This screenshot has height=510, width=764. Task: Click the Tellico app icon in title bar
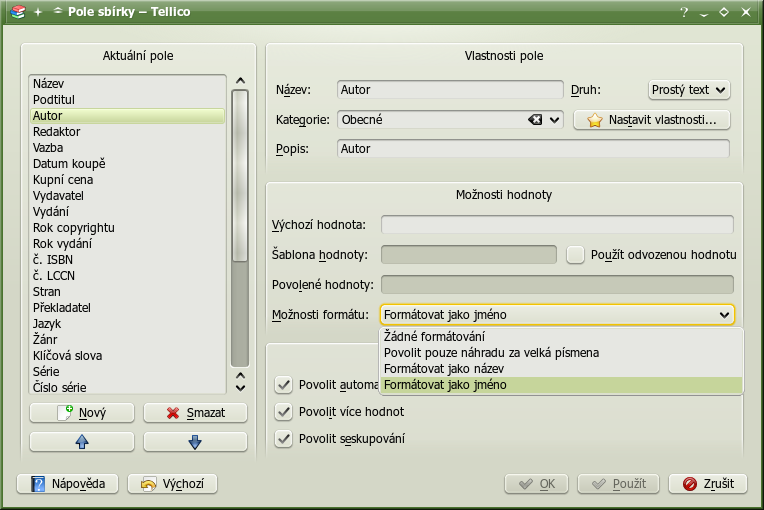18,12
